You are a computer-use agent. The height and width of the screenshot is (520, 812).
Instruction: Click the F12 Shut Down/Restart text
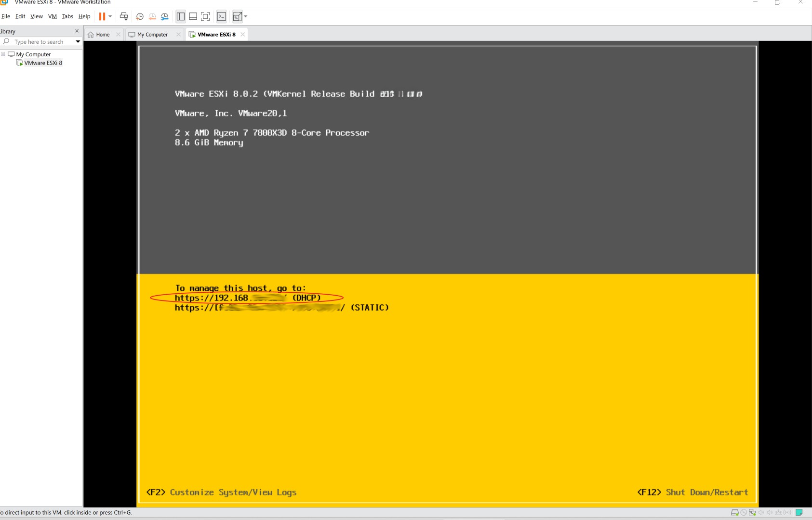click(692, 492)
